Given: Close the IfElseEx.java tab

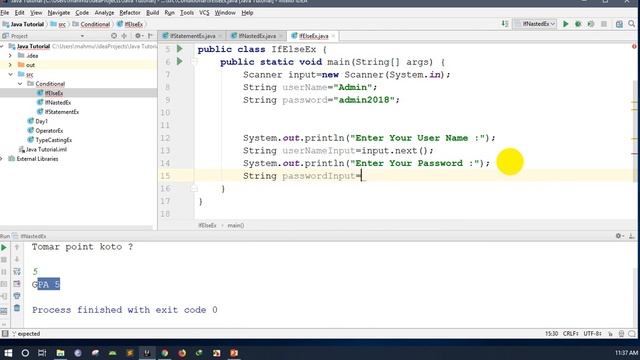Looking at the screenshot, I should click(x=333, y=36).
